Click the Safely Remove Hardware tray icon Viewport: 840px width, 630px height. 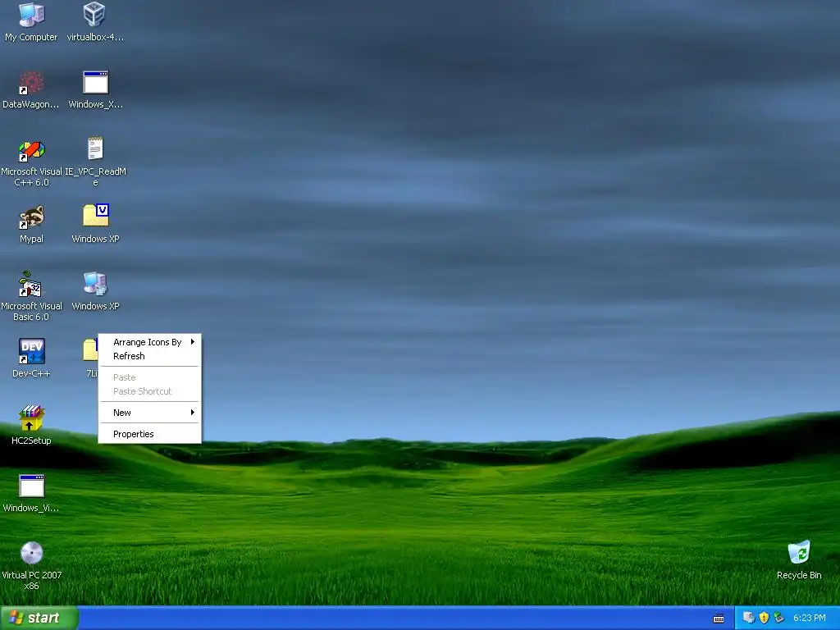coord(779,618)
